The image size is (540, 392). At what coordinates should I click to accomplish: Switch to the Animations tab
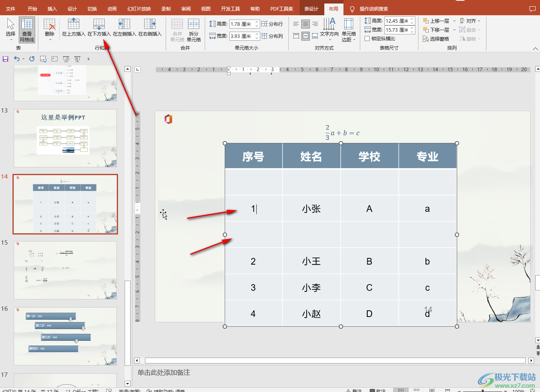click(x=112, y=9)
